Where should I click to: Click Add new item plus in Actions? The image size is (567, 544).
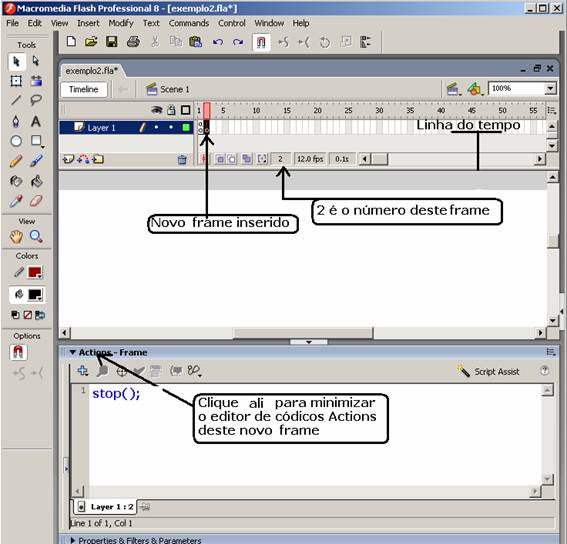coord(82,371)
